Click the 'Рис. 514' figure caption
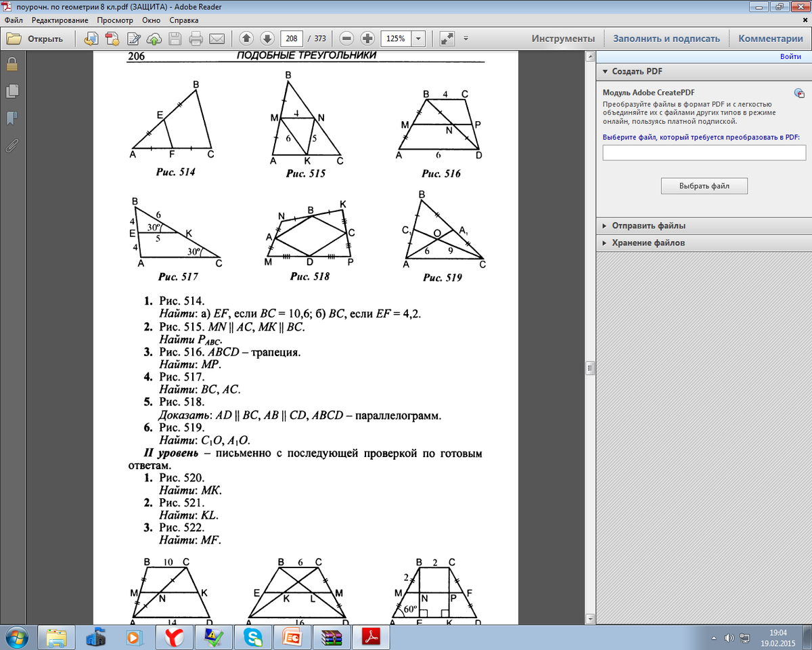 (x=175, y=173)
